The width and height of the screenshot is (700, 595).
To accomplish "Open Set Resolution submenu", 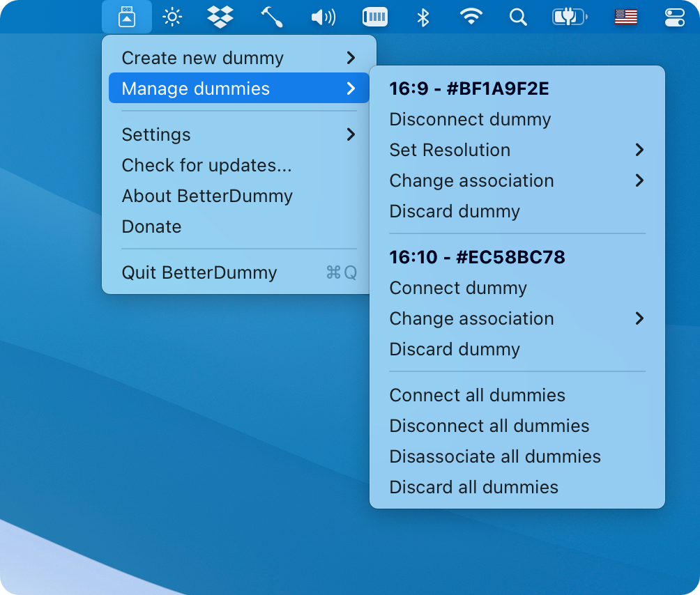I will coord(517,150).
